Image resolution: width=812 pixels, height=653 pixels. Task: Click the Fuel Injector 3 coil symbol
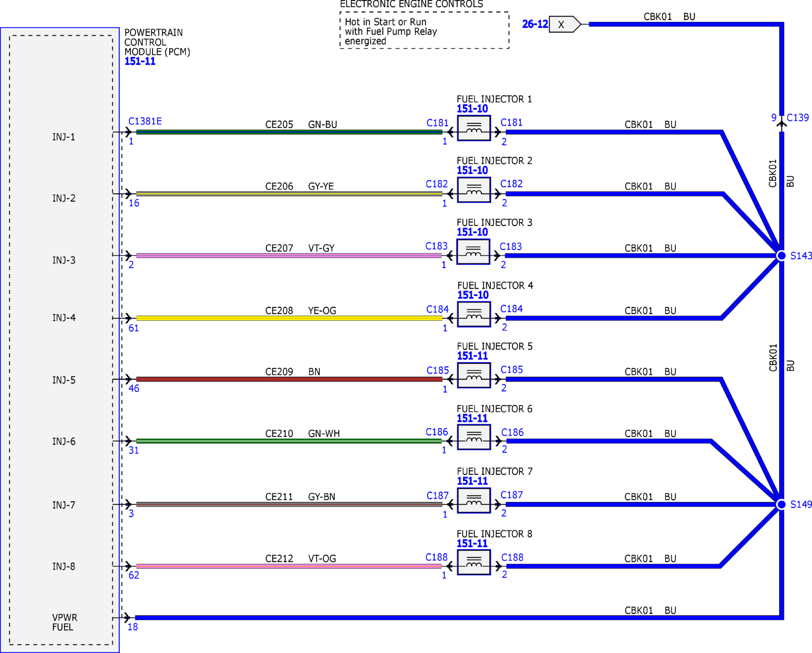(473, 252)
